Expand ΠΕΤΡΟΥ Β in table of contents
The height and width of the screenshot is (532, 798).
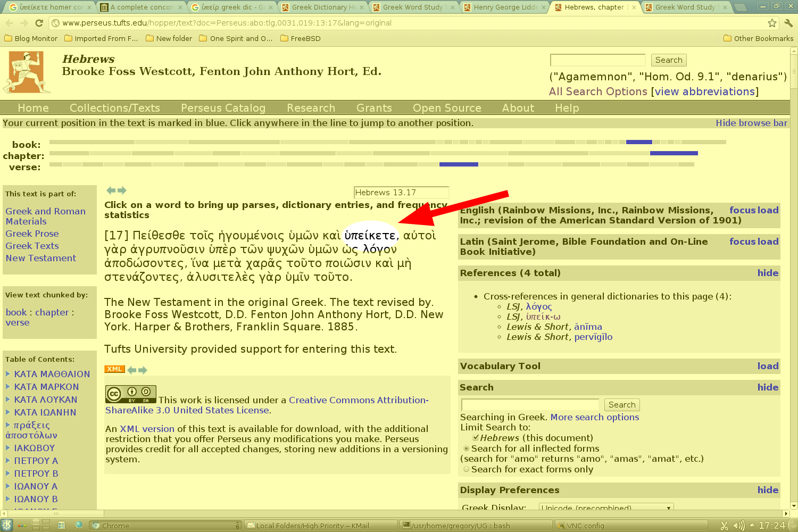pos(8,473)
